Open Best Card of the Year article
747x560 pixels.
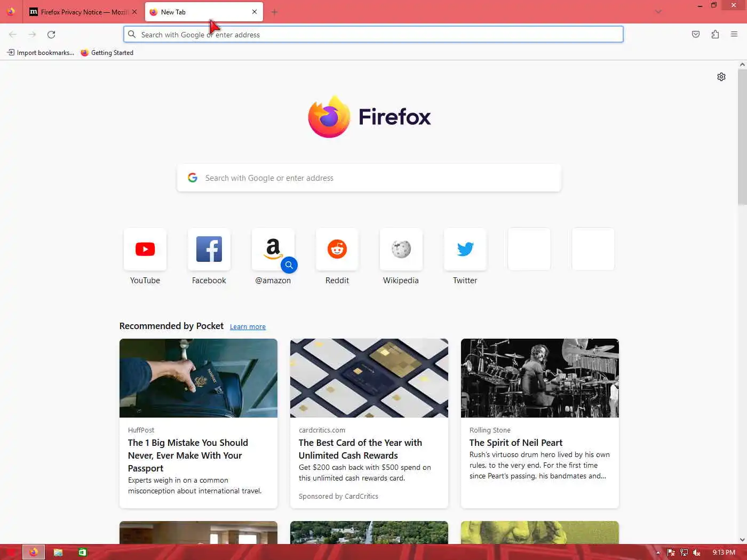pyautogui.click(x=360, y=449)
